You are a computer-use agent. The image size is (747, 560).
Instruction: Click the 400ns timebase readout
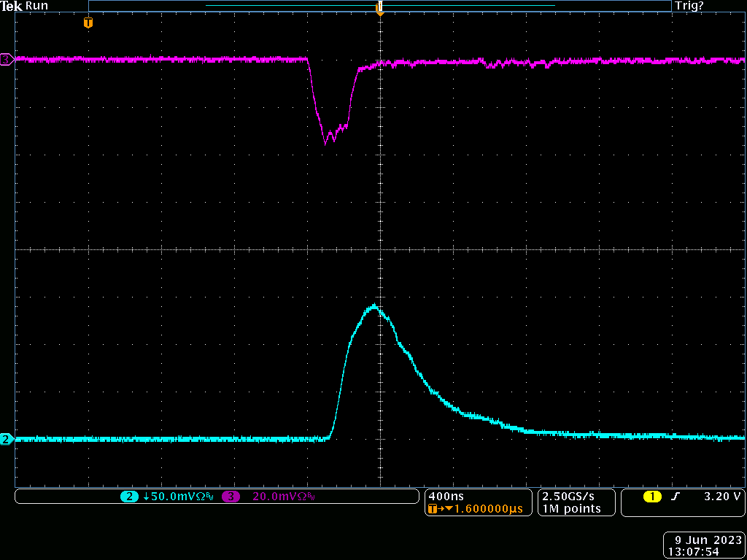click(445, 496)
